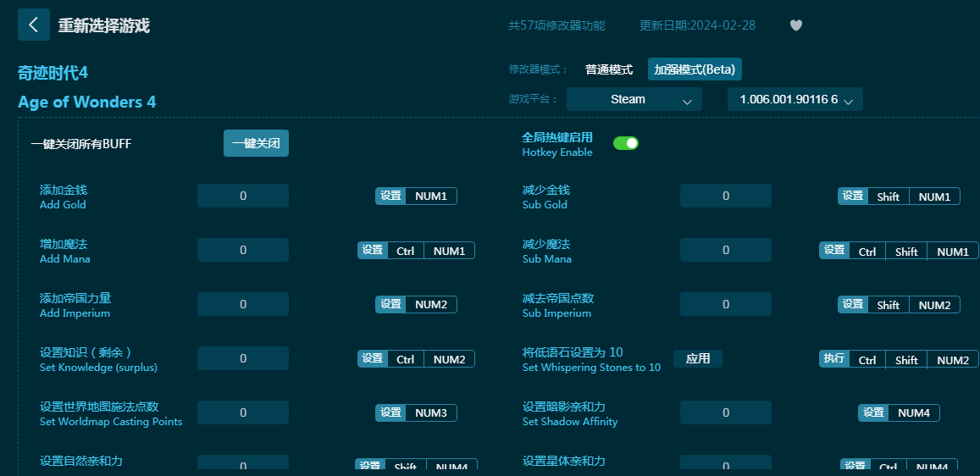980x476 pixels.
Task: Click the NUM4 key of Shadow Affinity
Action: tap(914, 413)
